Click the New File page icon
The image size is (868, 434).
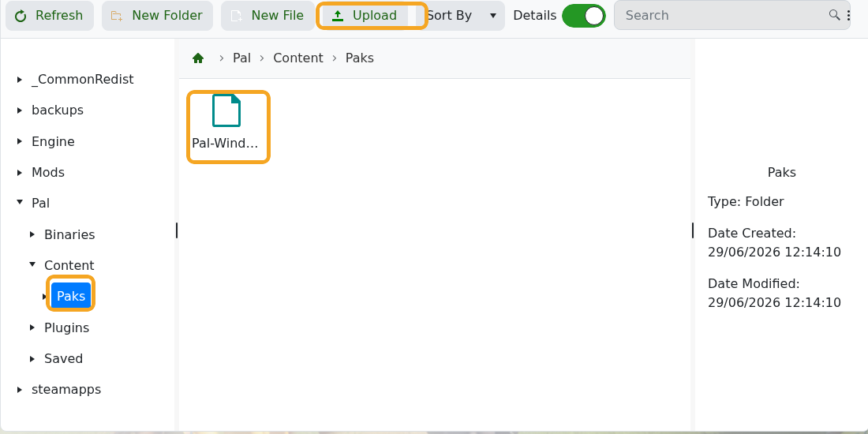point(237,16)
